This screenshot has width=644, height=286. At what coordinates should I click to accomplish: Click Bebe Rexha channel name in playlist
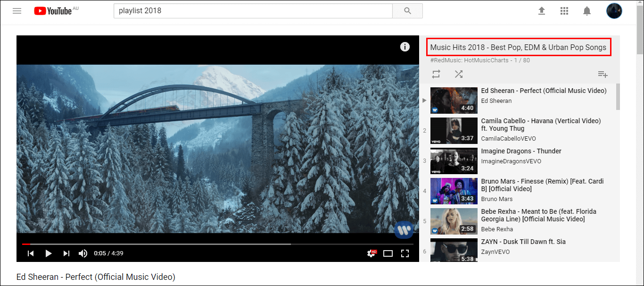497,229
